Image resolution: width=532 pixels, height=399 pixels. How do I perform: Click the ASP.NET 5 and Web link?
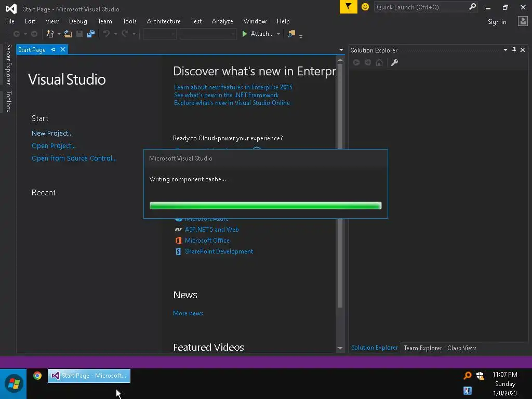tap(212, 230)
